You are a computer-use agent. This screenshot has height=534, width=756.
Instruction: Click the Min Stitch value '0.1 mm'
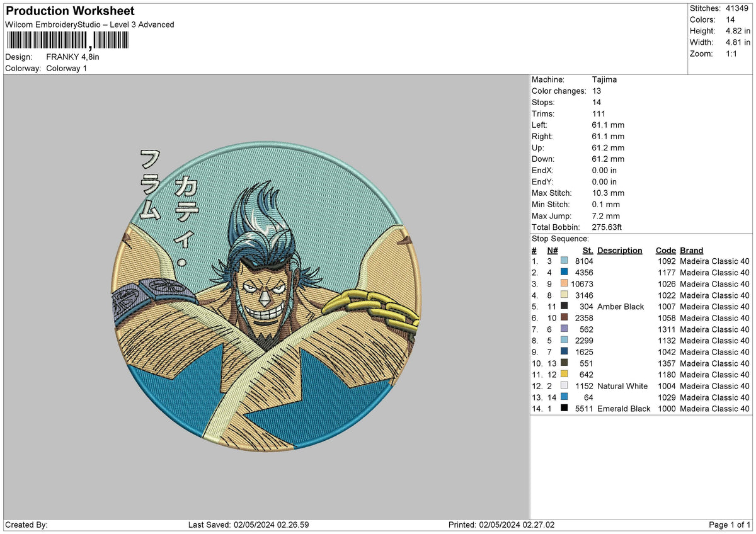click(606, 205)
